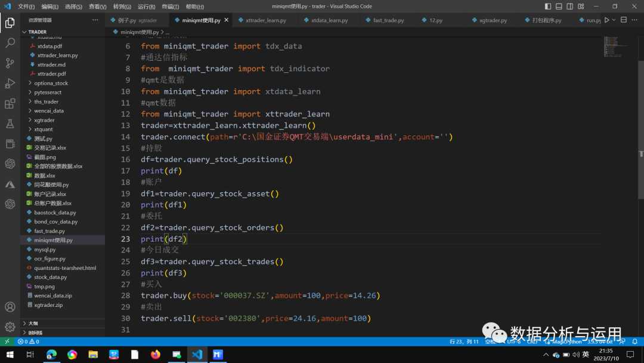644x363 pixels.
Task: Toggle the secondary sidebar layout button
Action: 570,6
